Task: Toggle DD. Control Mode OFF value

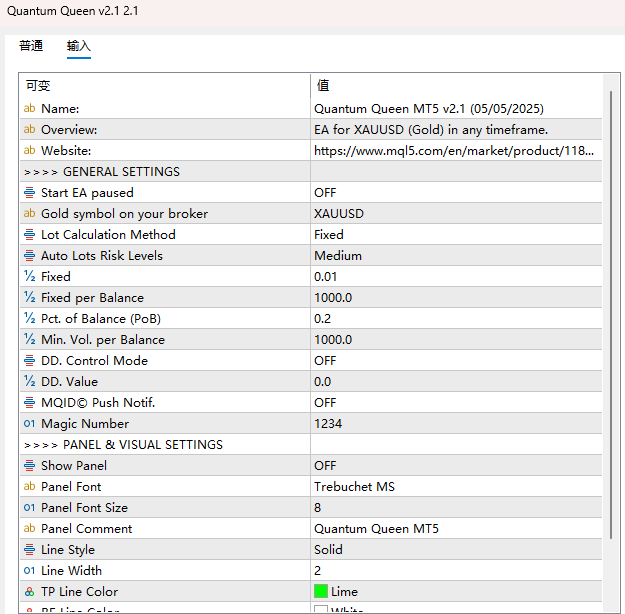Action: [456, 360]
